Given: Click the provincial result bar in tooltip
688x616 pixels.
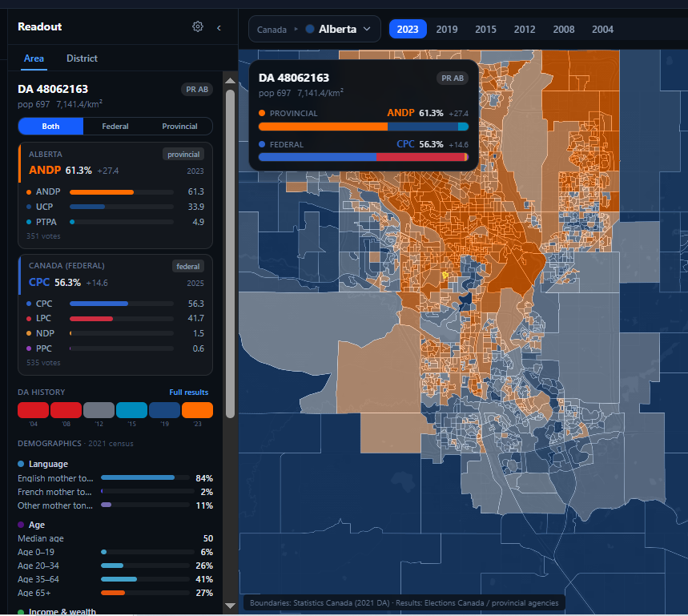Looking at the screenshot, I should 364,127.
